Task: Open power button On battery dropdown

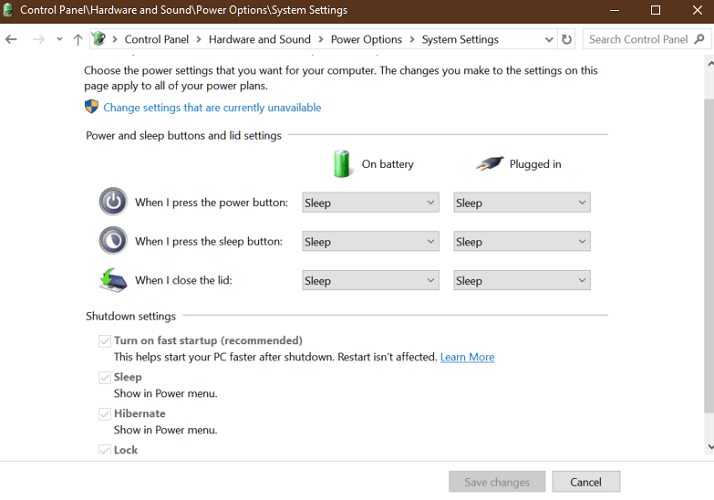Action: pyautogui.click(x=370, y=203)
